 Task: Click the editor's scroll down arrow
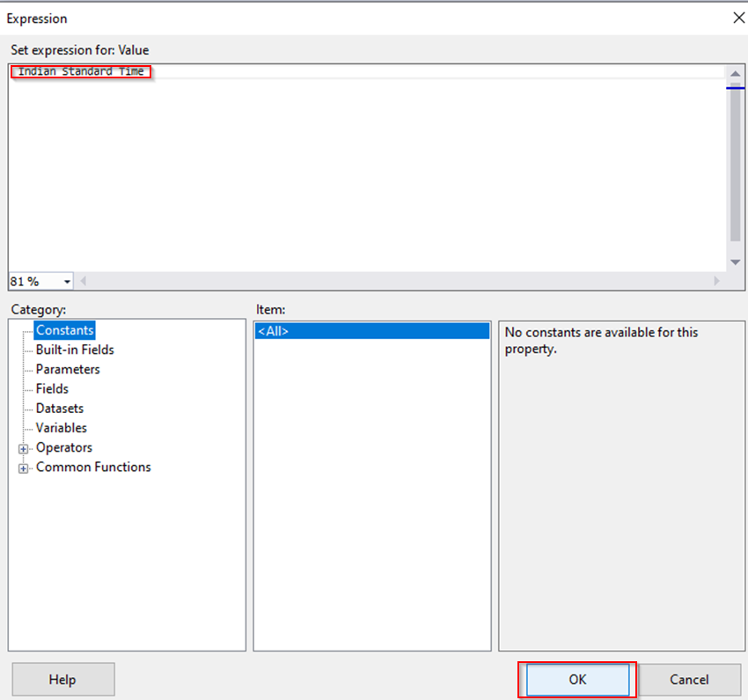(x=735, y=262)
